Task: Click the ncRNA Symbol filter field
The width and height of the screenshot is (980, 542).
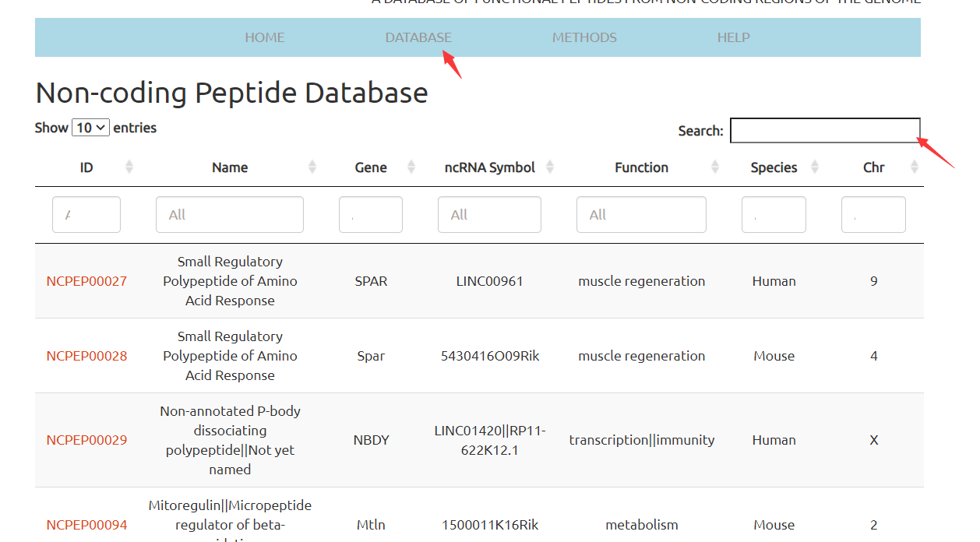Action: [x=489, y=214]
